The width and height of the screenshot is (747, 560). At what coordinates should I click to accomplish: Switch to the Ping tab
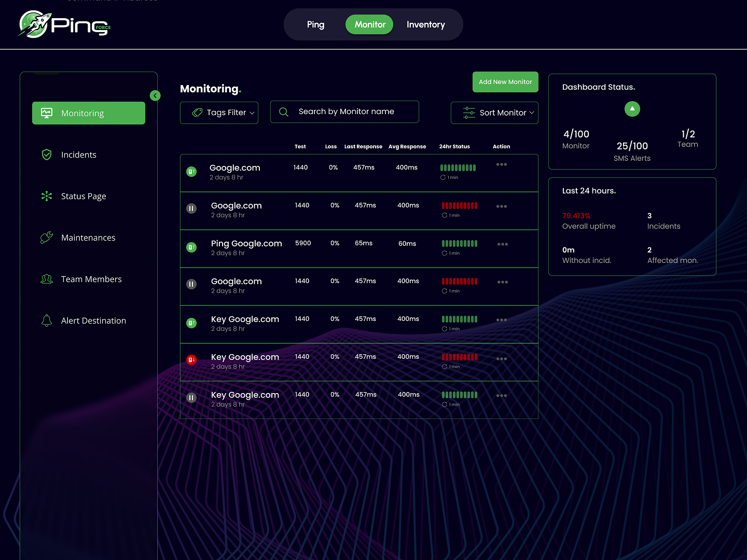315,24
